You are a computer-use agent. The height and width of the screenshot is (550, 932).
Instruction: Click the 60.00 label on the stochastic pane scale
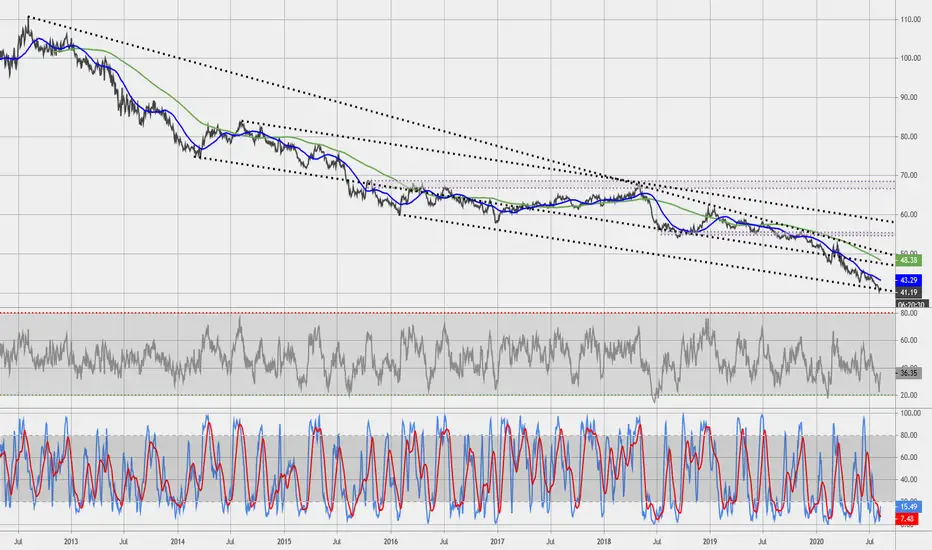click(909, 457)
